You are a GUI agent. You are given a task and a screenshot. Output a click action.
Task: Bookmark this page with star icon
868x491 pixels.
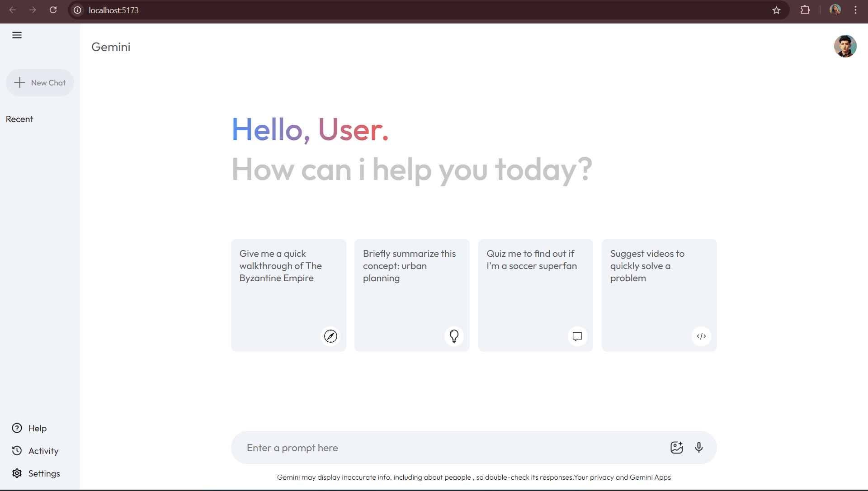point(776,10)
